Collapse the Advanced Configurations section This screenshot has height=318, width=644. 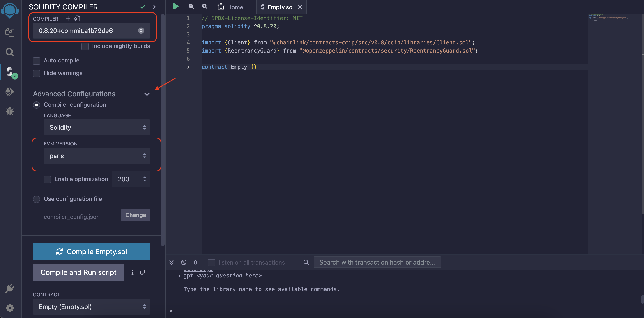point(147,94)
